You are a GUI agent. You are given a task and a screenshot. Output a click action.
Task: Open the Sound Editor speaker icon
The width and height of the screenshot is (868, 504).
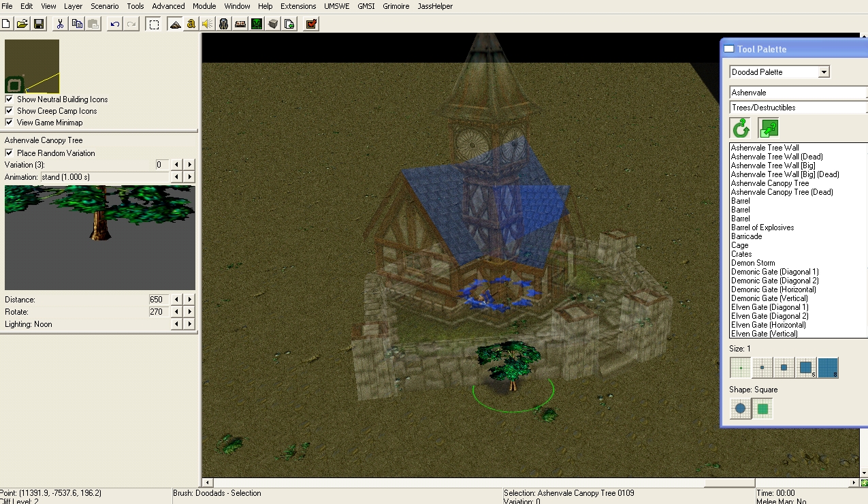click(208, 24)
